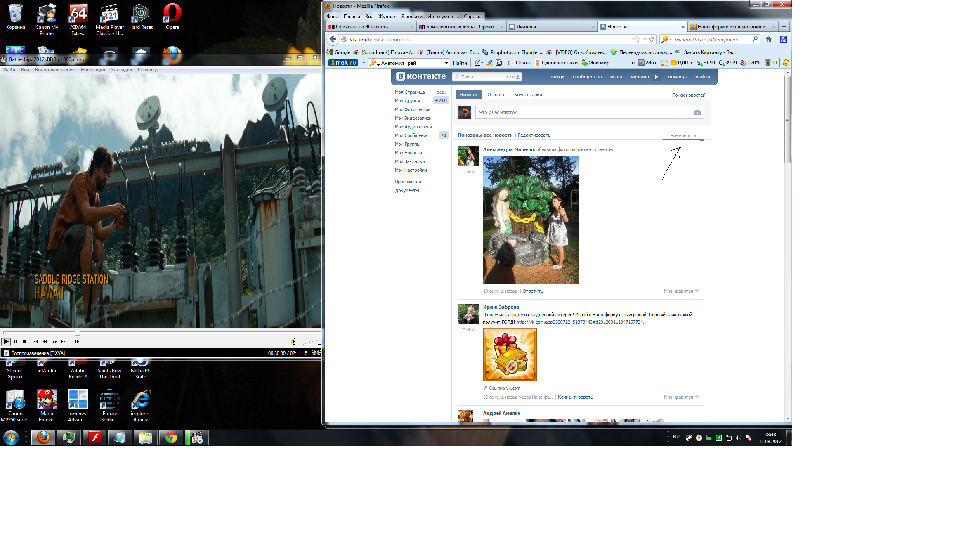Screen dimensions: 980x551
Task: Rewind the video with decrease-speed button
Action: click(x=45, y=341)
